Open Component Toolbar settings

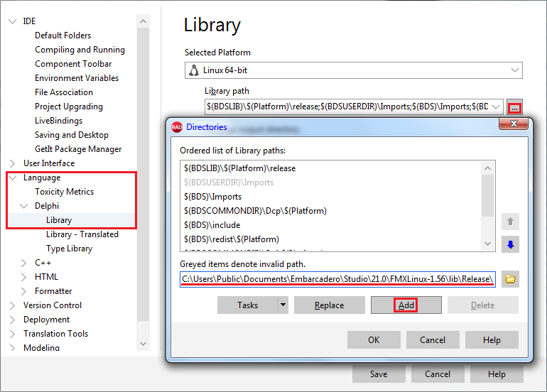pos(73,64)
